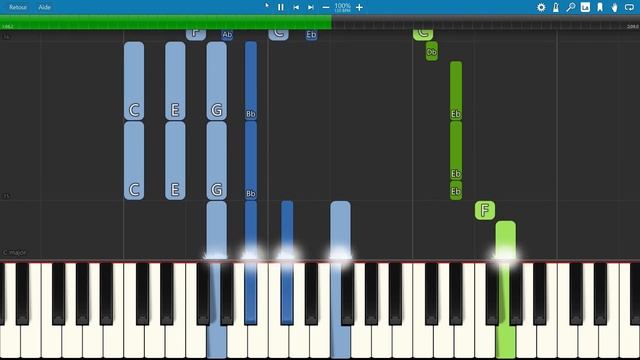Image resolution: width=640 pixels, height=360 pixels.
Task: Go back using the Retour button
Action: point(18,7)
